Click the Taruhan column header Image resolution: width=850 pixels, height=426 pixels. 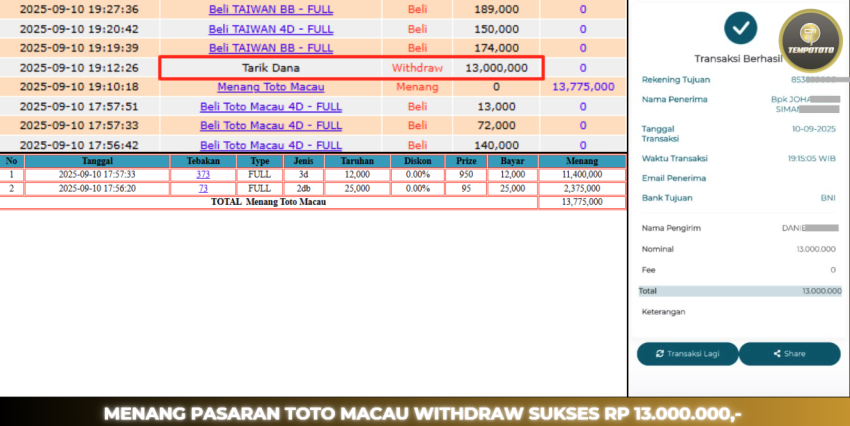coord(357,161)
